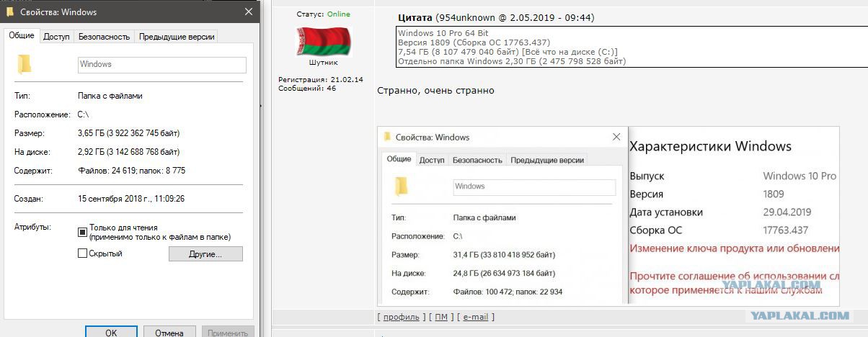Viewport: 868px width, 337px height.
Task: Click install date '29.04.2019'
Action: [x=787, y=212]
